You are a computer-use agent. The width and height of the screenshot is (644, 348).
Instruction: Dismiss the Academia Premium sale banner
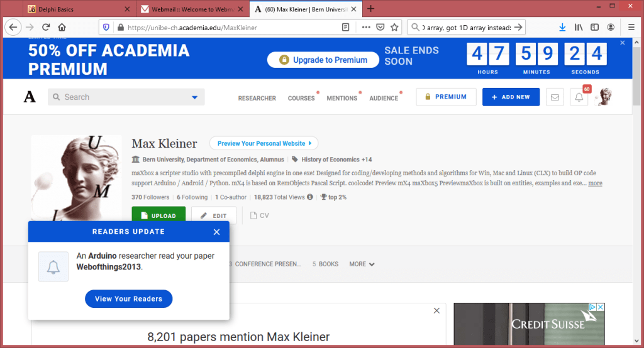coord(623,43)
